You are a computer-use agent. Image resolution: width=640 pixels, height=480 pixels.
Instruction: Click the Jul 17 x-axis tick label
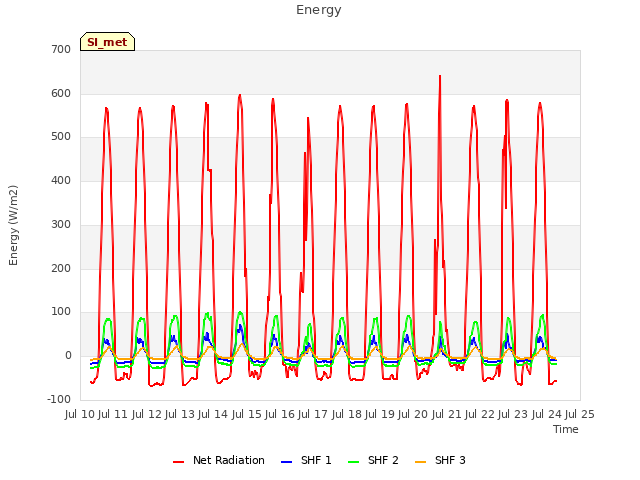tap(313, 415)
